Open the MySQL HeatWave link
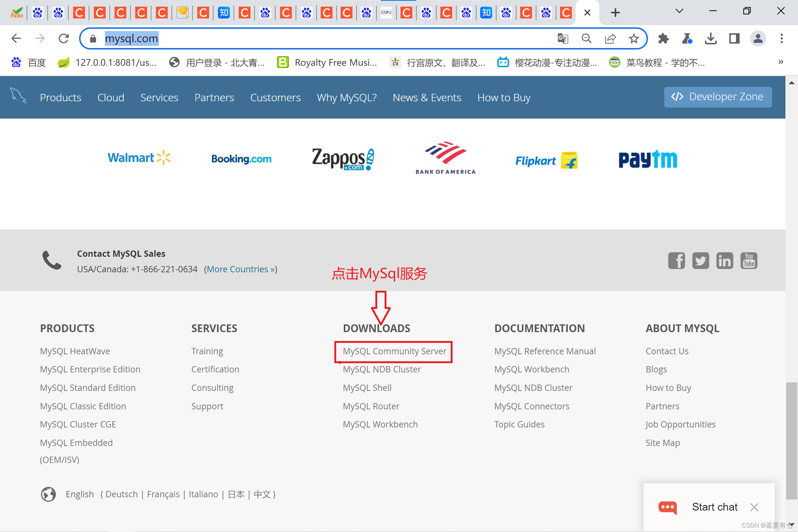 tap(75, 351)
